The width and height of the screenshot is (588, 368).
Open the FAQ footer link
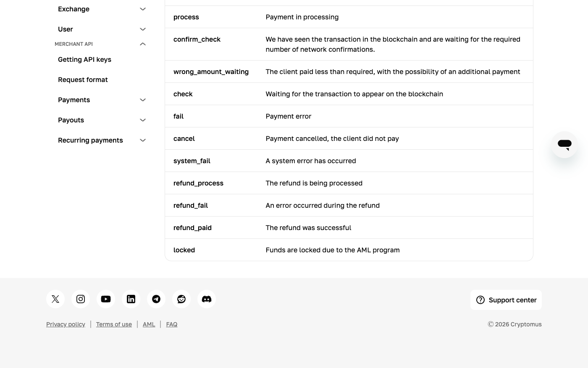(172, 324)
